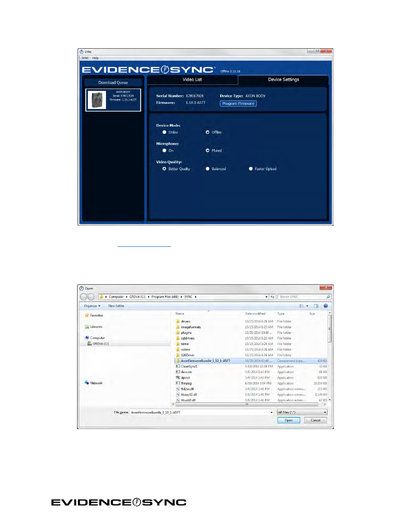Click the SYNC app icon in title bar
Image resolution: width=411 pixels, height=532 pixels.
pyautogui.click(x=81, y=52)
